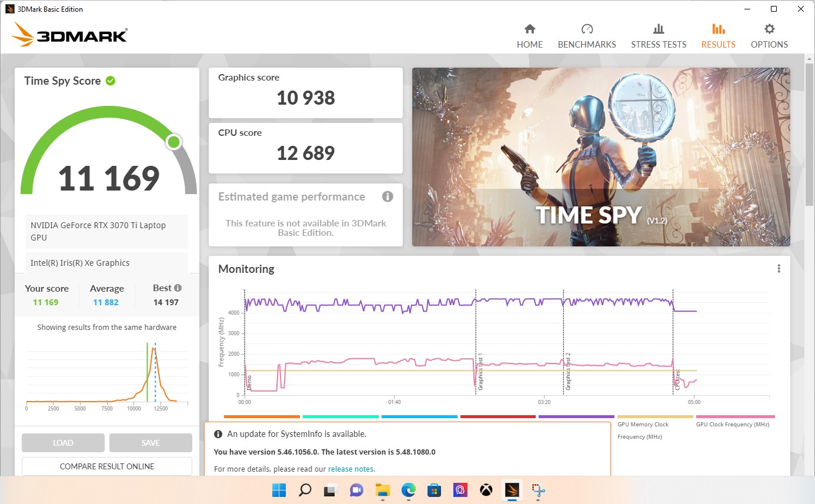Launch Microsoft Edge from the taskbar
815x504 pixels.
409,490
